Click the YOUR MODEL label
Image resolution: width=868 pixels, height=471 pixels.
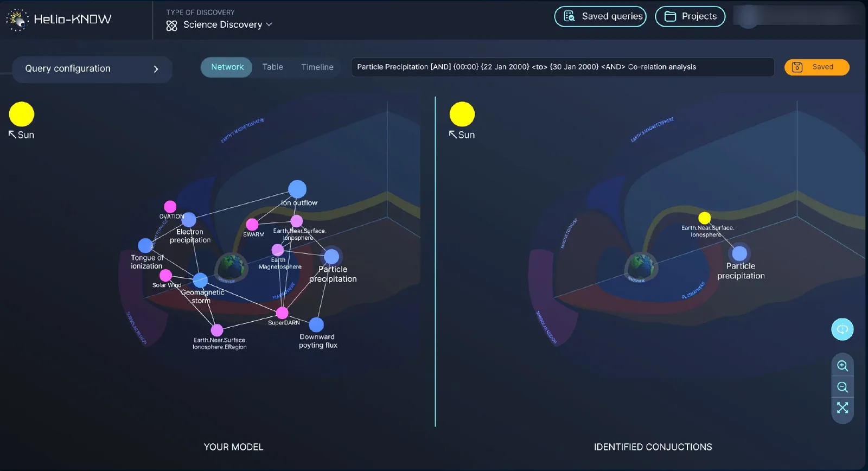click(x=233, y=447)
